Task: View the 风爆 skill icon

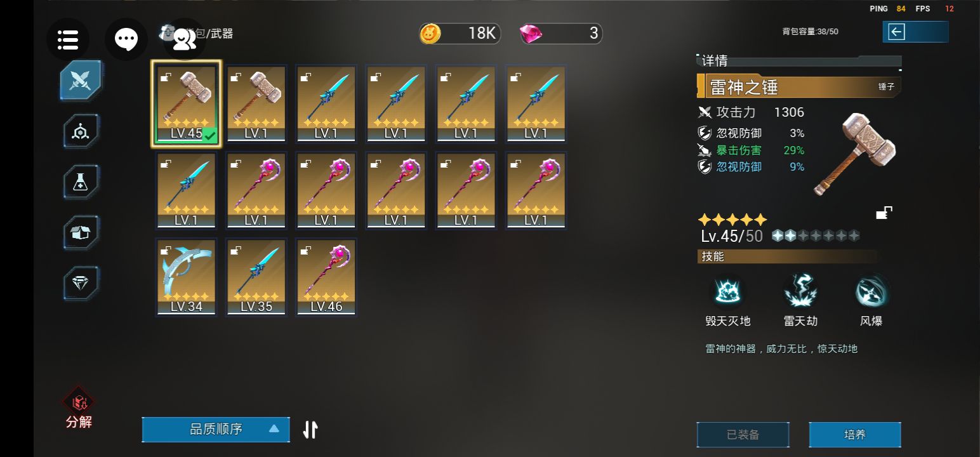Action: (871, 292)
